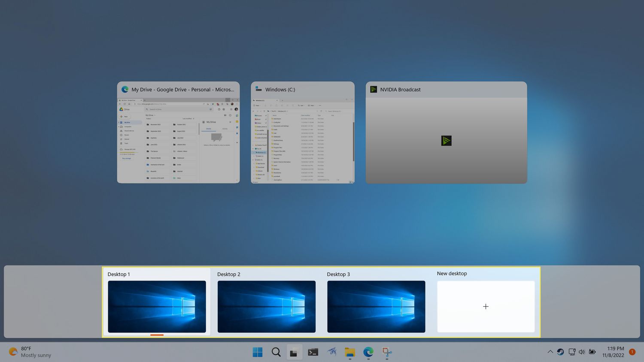This screenshot has height=362, width=644.
Task: Switch to the Windows (C:) Explorer window
Action: tap(303, 140)
